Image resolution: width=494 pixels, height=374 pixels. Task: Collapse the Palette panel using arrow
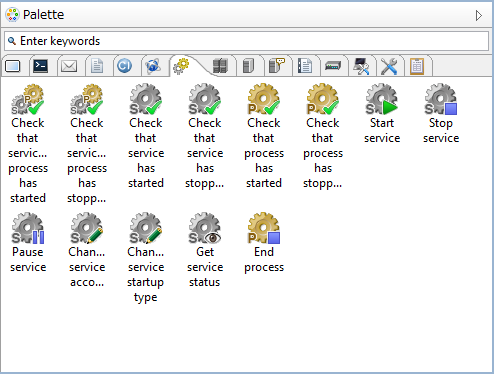coord(479,15)
